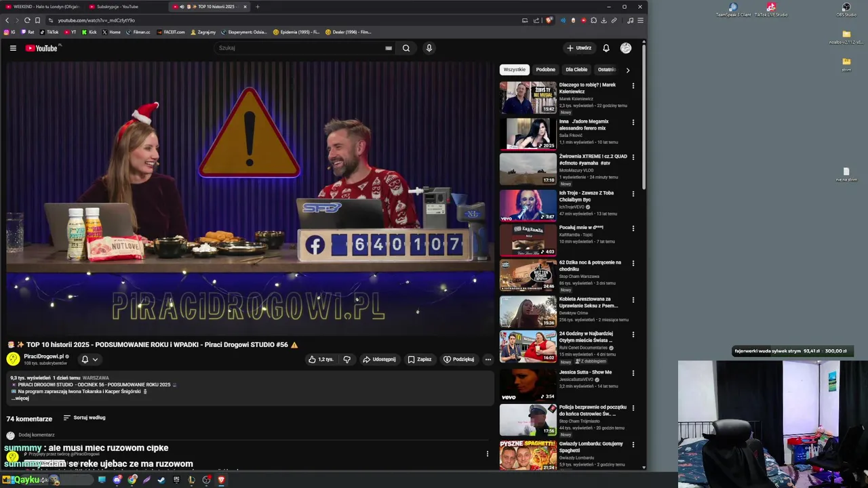Open Żwirownia XTREME video thumbnail

[528, 169]
